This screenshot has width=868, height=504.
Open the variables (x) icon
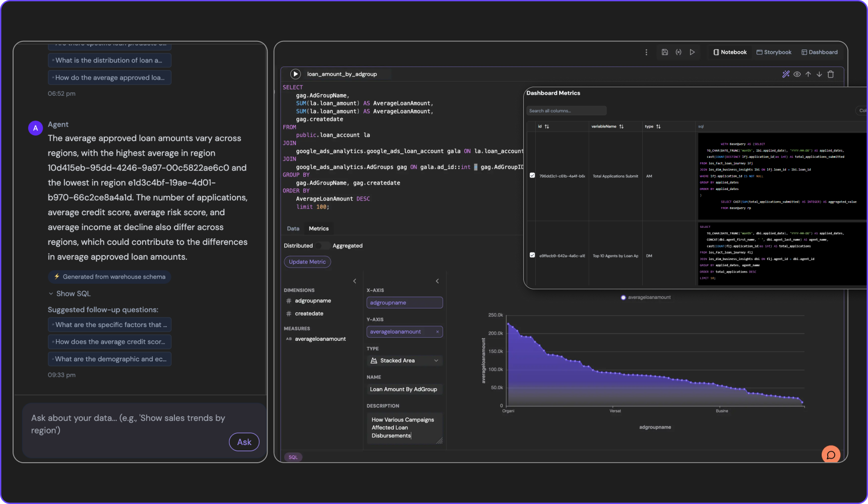pyautogui.click(x=678, y=52)
